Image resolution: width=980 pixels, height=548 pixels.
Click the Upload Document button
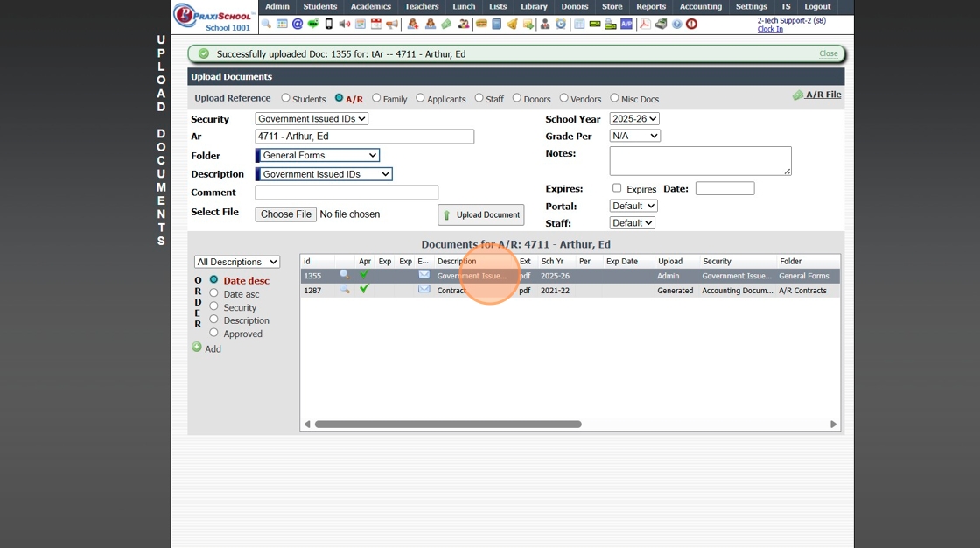(x=481, y=214)
